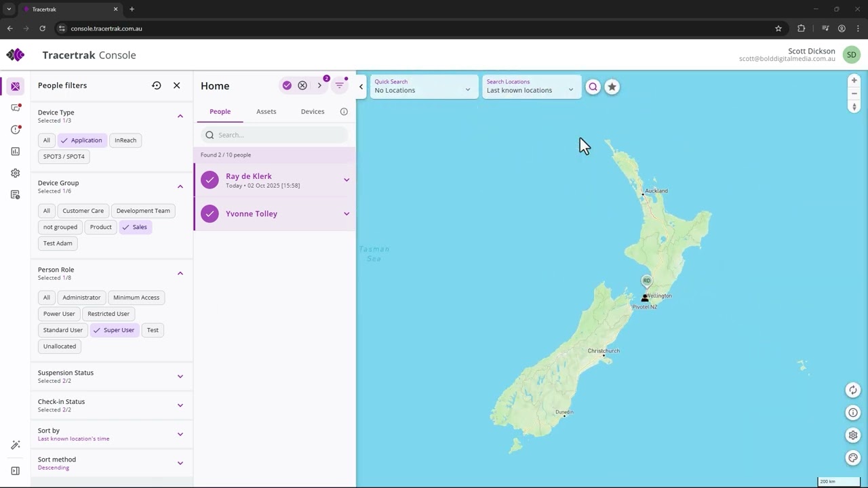The height and width of the screenshot is (488, 868).
Task: Toggle Test Adam group filter
Action: pos(58,243)
